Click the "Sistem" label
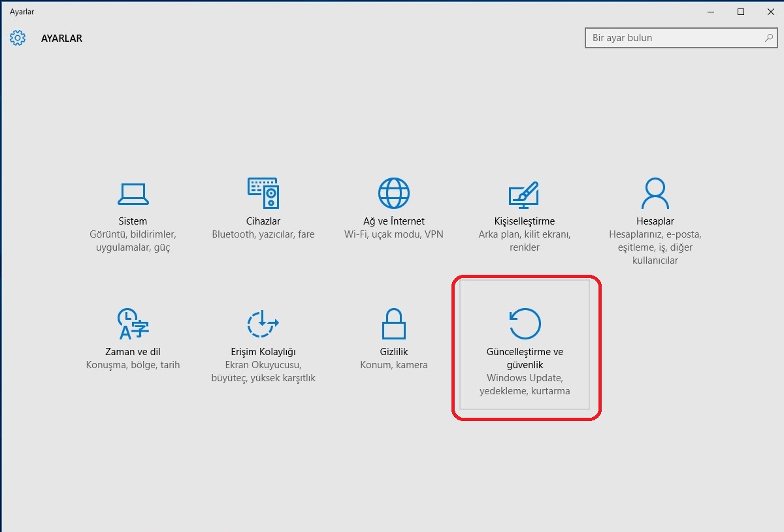The height and width of the screenshot is (532, 784). click(133, 221)
